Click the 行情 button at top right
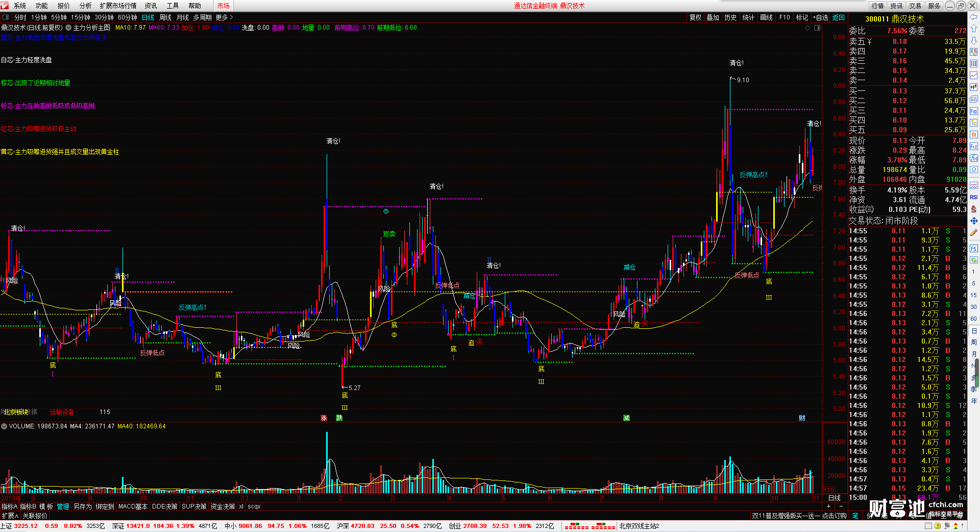 pos(877,6)
